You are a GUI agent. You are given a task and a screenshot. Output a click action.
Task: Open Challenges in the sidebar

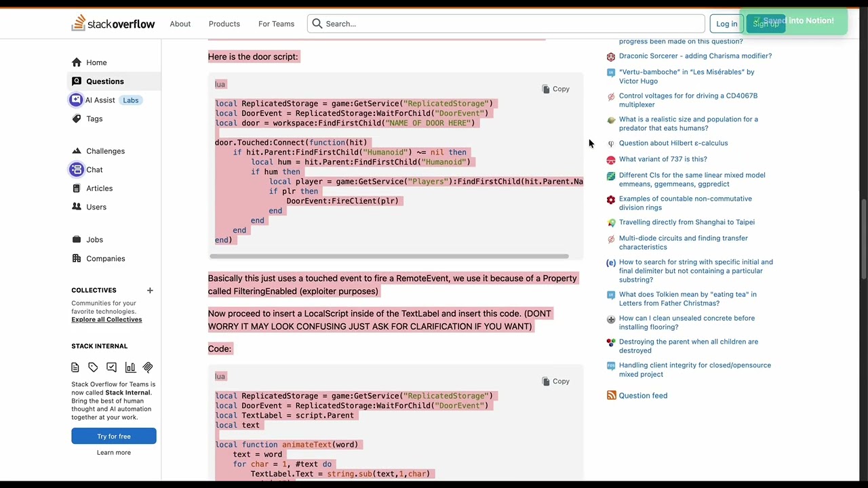pos(106,151)
